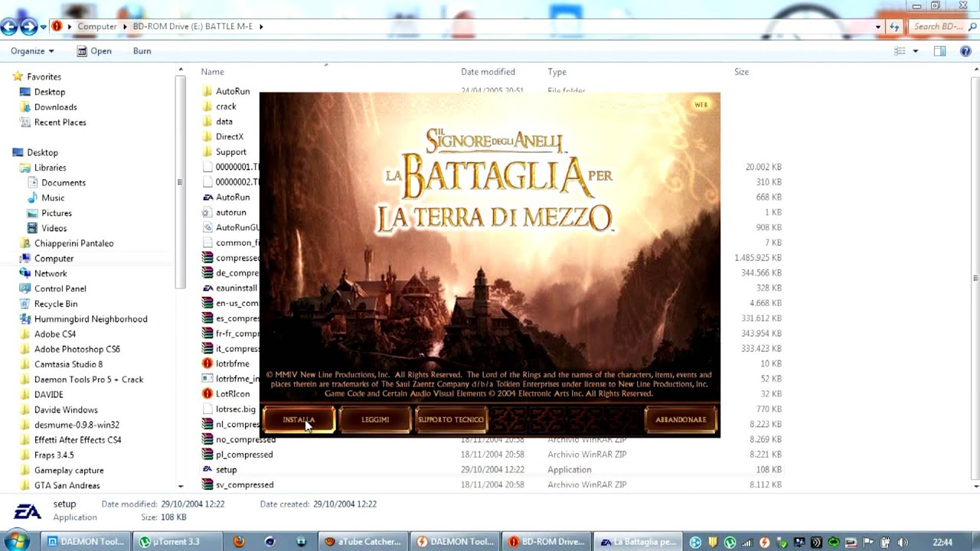Image resolution: width=980 pixels, height=551 pixels.
Task: Sort by the Name column header
Action: click(x=212, y=72)
